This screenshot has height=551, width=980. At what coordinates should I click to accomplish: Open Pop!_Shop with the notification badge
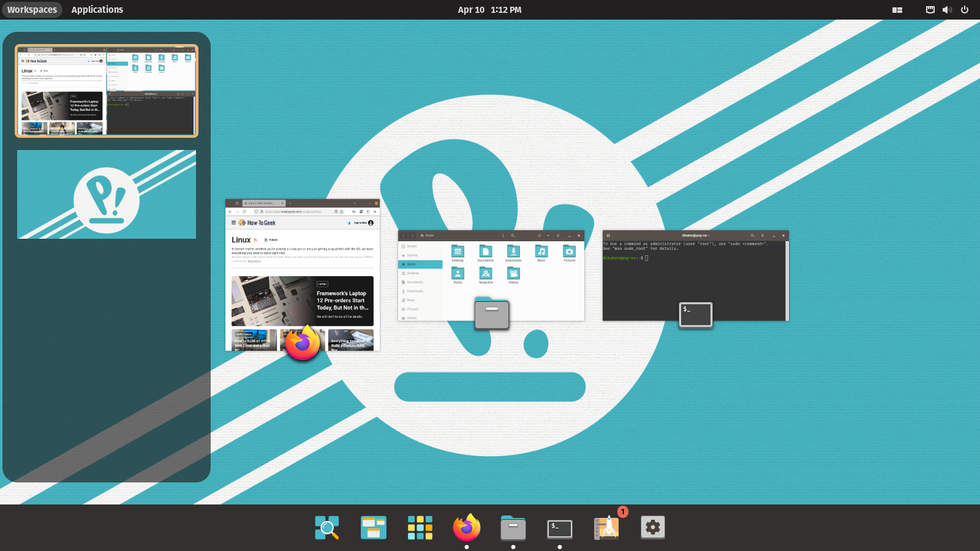click(x=607, y=527)
